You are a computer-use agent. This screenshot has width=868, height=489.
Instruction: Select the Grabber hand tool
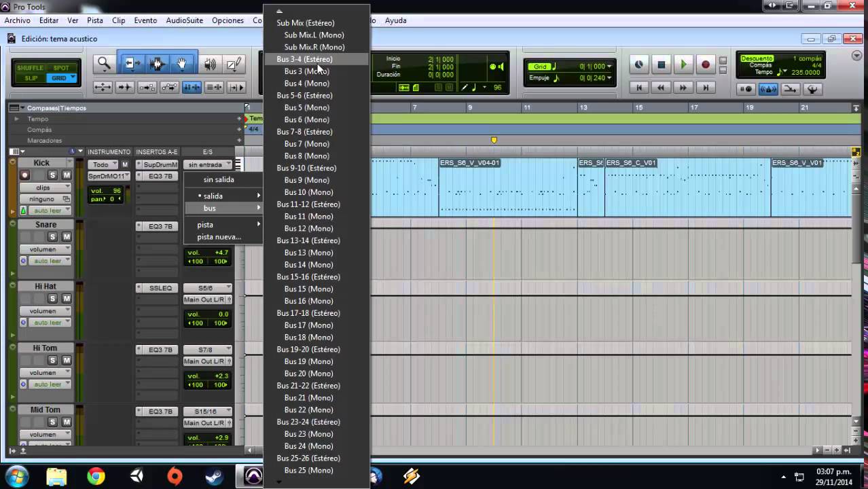182,64
